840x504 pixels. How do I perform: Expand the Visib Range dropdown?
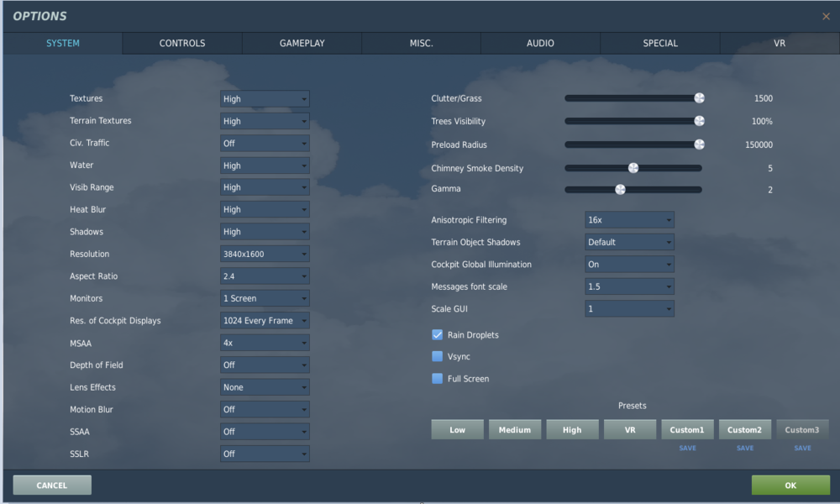265,187
